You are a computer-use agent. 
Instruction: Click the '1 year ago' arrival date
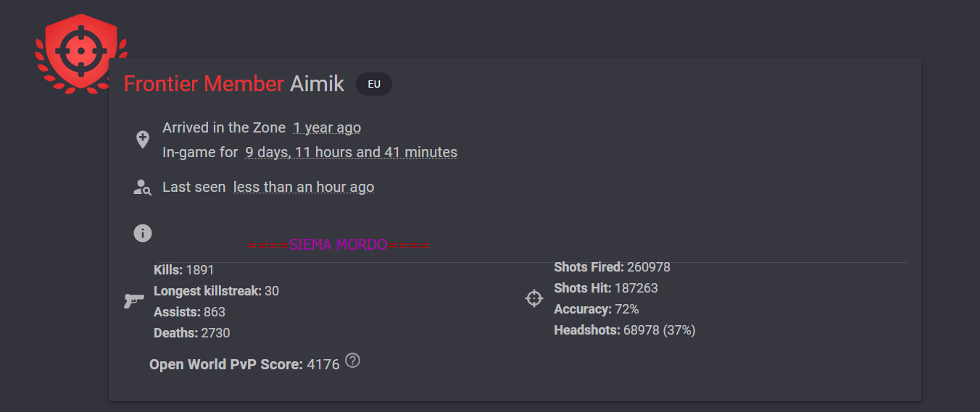[x=327, y=127]
